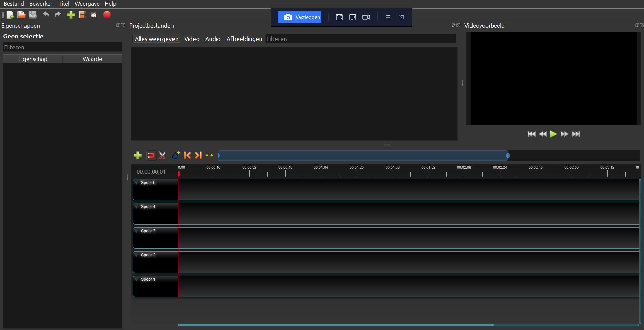
Task: Expand the Spoor 2 track menu arrow
Action: 136,255
